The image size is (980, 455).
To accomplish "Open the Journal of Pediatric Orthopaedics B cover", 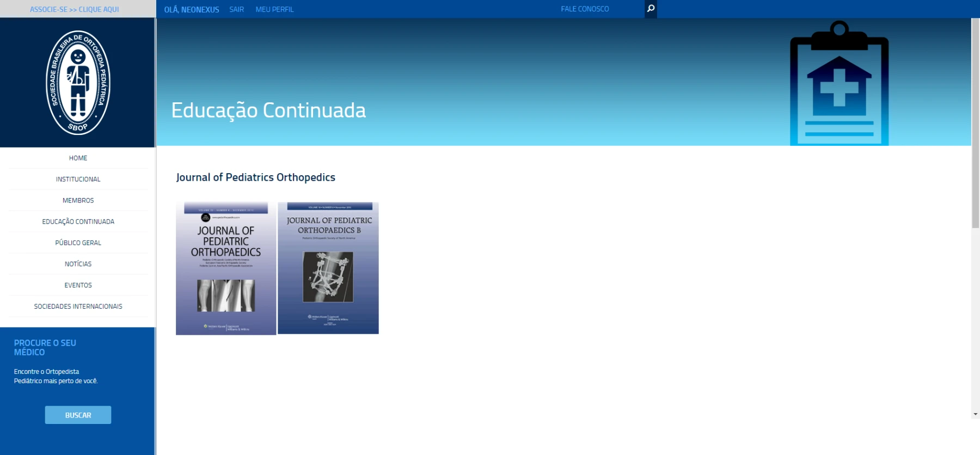I will (328, 268).
